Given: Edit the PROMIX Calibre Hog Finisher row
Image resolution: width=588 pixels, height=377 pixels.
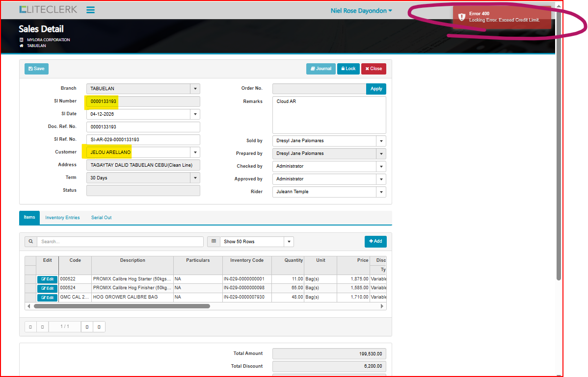Looking at the screenshot, I should point(48,288).
